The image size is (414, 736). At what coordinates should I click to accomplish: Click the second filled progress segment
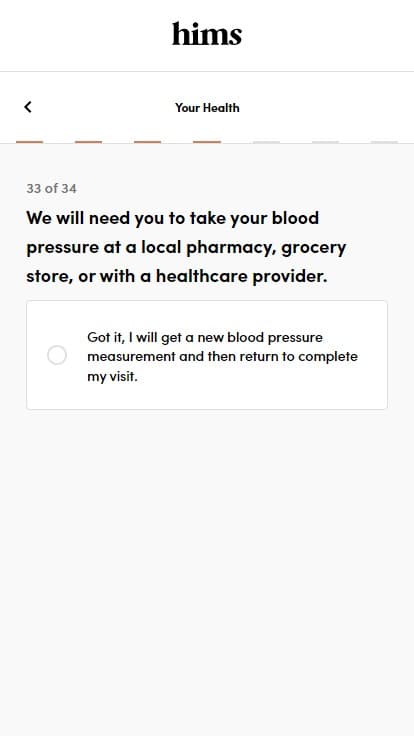click(89, 142)
